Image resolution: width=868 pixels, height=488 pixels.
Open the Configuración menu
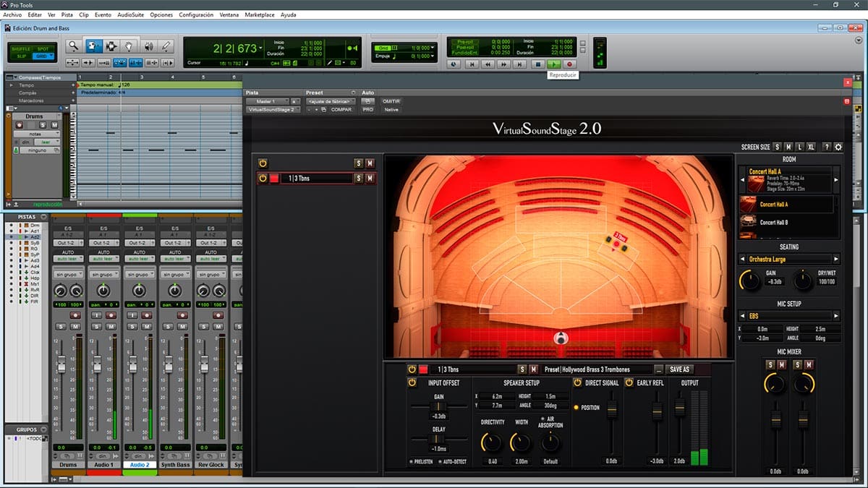coord(196,14)
